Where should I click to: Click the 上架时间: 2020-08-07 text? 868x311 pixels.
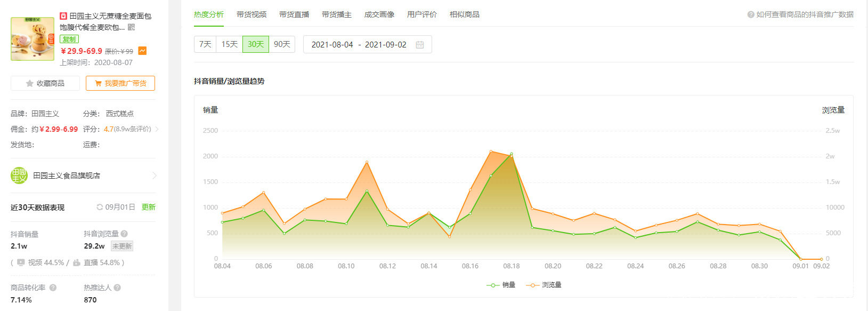96,62
